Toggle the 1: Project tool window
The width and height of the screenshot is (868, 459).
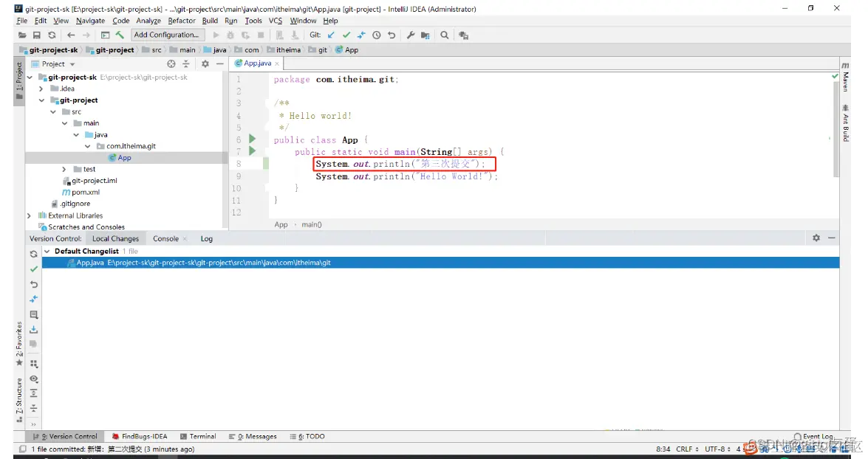point(19,80)
